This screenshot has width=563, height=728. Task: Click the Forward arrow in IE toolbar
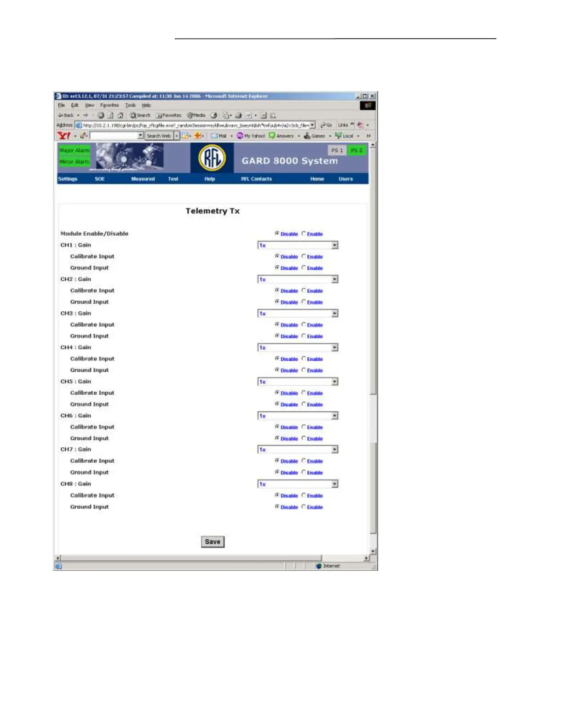click(86, 115)
